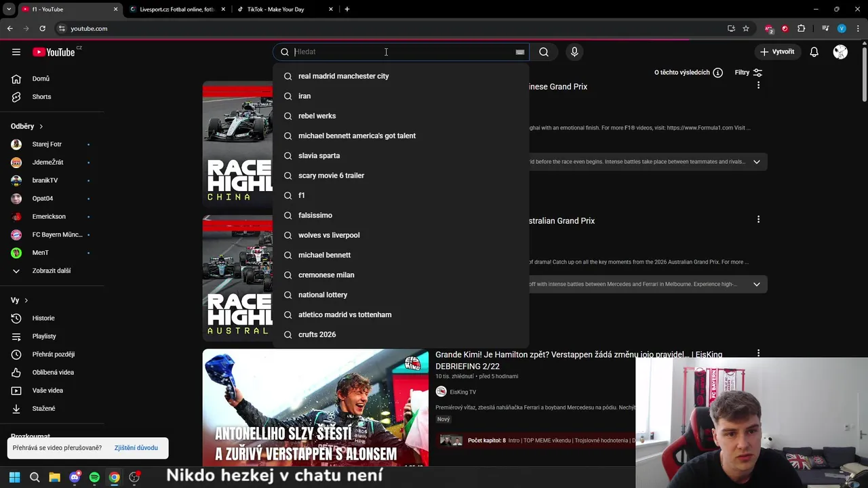868x488 pixels.
Task: Open the Windows Start button
Action: coord(15,477)
